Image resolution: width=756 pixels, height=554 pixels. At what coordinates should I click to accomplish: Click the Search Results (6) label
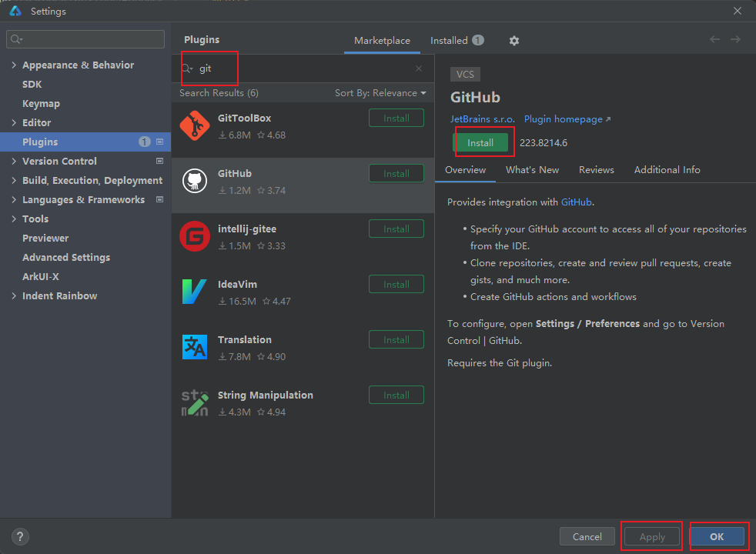pos(219,93)
